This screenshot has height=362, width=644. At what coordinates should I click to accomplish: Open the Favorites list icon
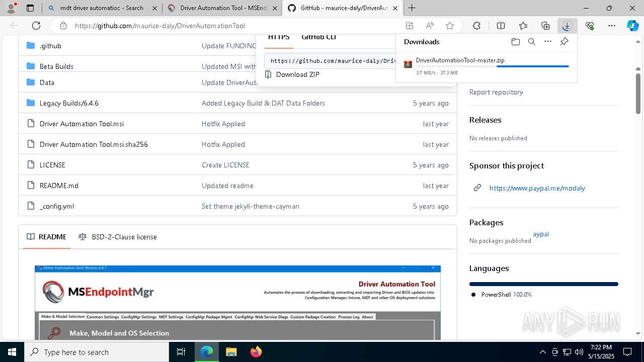point(523,26)
